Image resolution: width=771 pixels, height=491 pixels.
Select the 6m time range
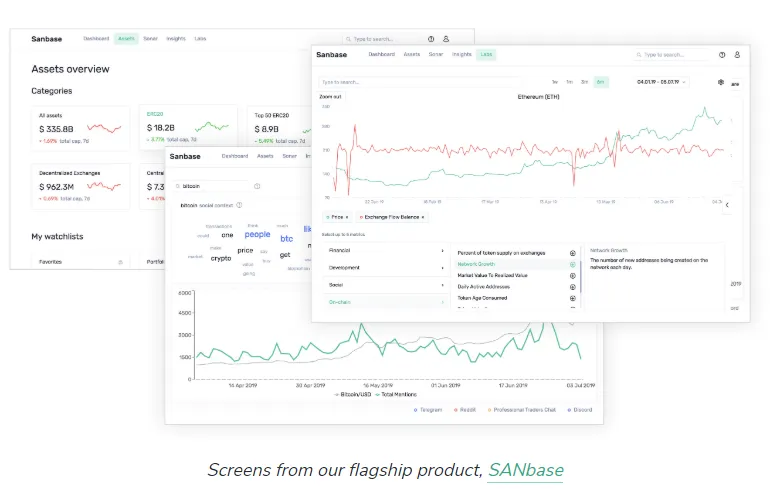click(x=600, y=82)
